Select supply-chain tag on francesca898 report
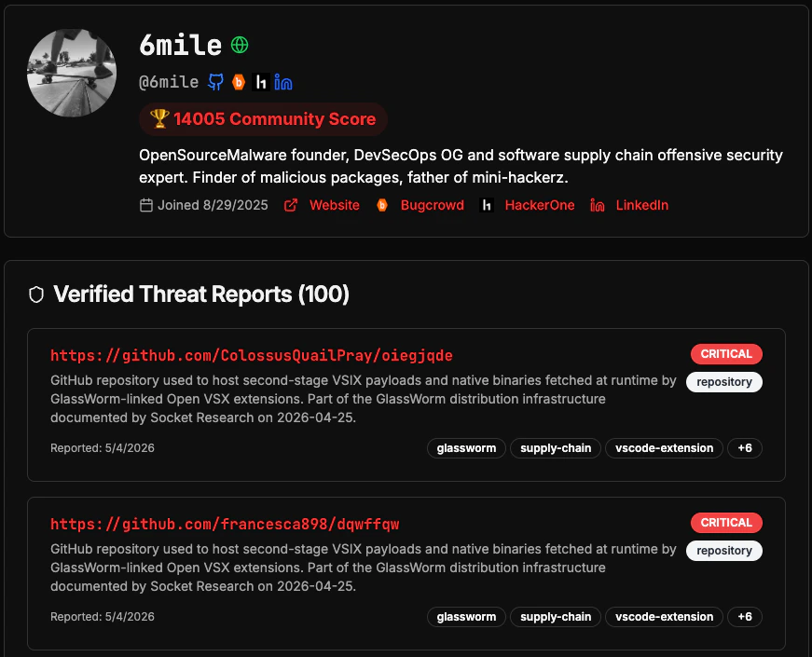 click(x=556, y=617)
